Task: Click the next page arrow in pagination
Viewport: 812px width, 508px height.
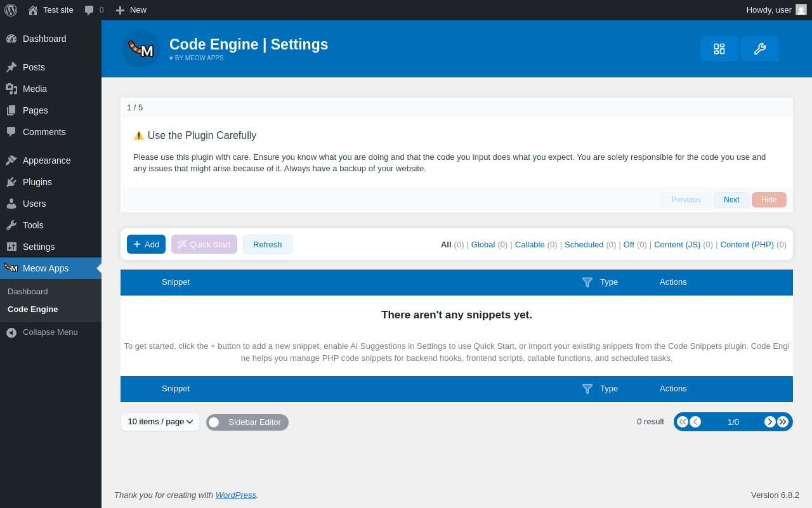Action: click(x=770, y=422)
